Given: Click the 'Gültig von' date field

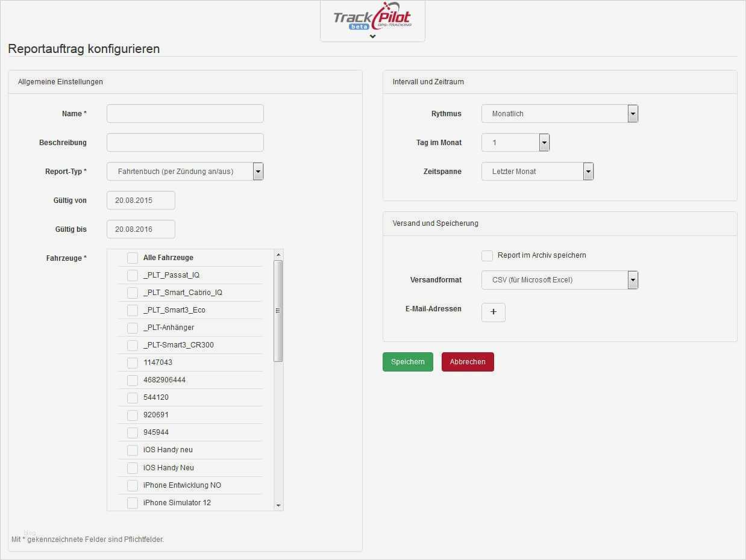Looking at the screenshot, I should (140, 200).
